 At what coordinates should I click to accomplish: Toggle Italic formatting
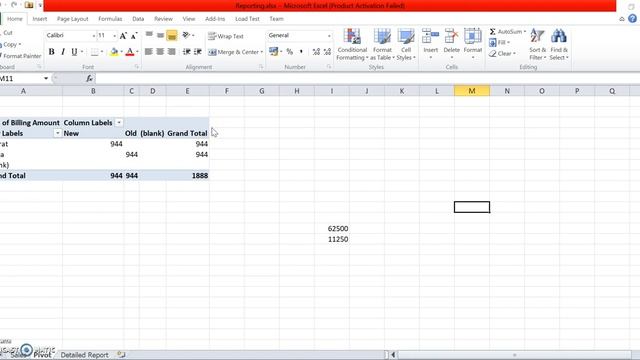pos(63,52)
